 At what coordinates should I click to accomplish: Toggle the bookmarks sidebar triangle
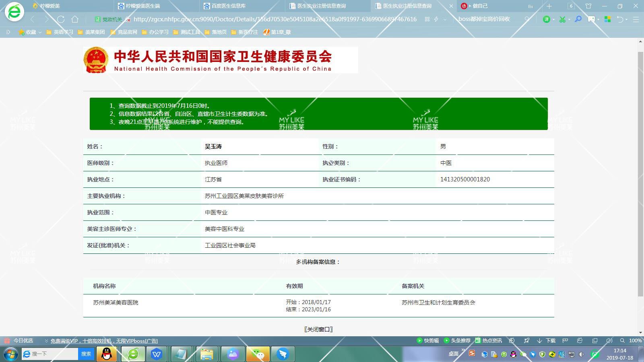[8, 32]
